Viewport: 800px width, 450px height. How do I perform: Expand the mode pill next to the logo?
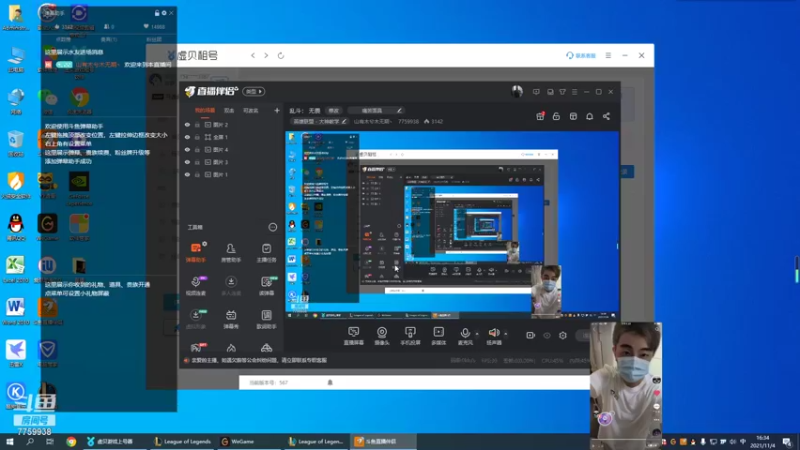254,91
